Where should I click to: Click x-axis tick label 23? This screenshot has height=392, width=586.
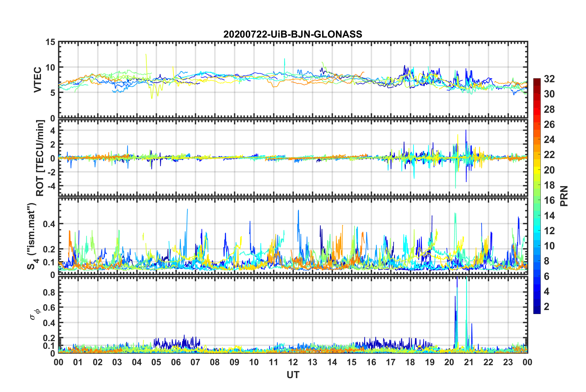pos(508,362)
